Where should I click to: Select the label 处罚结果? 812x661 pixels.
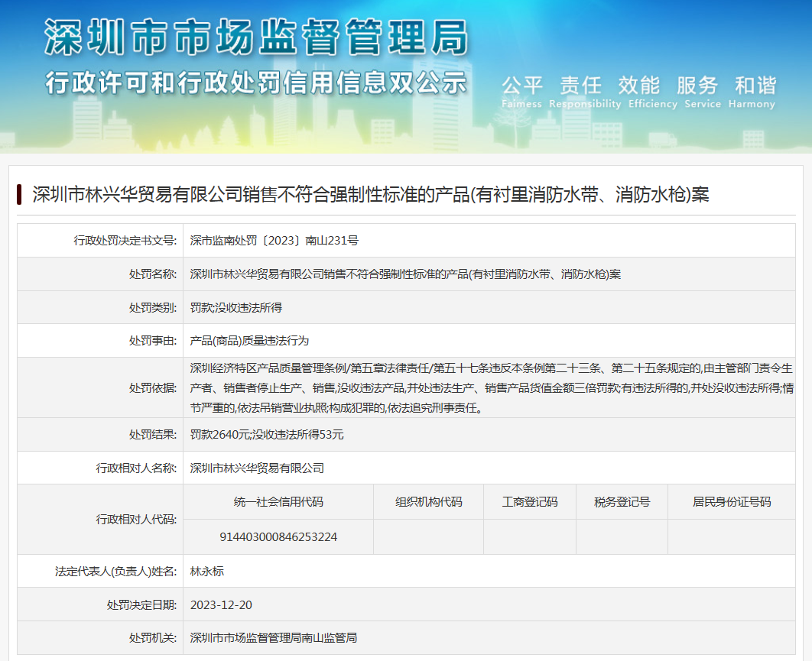tap(153, 435)
